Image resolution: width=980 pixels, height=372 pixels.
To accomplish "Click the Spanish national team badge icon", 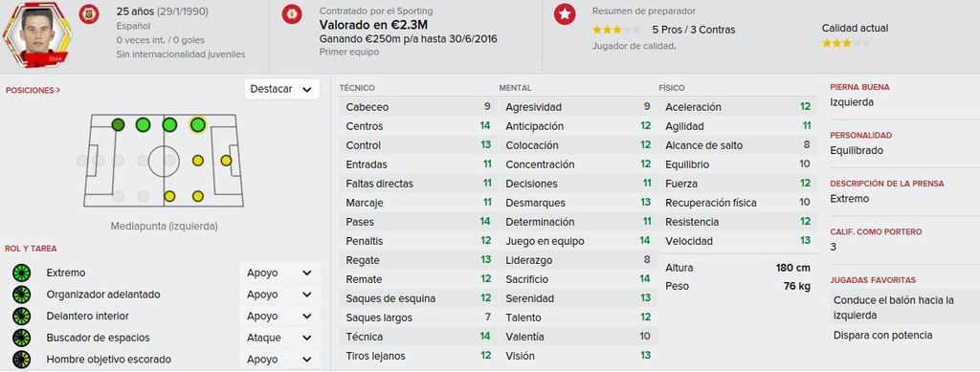I will click(89, 13).
